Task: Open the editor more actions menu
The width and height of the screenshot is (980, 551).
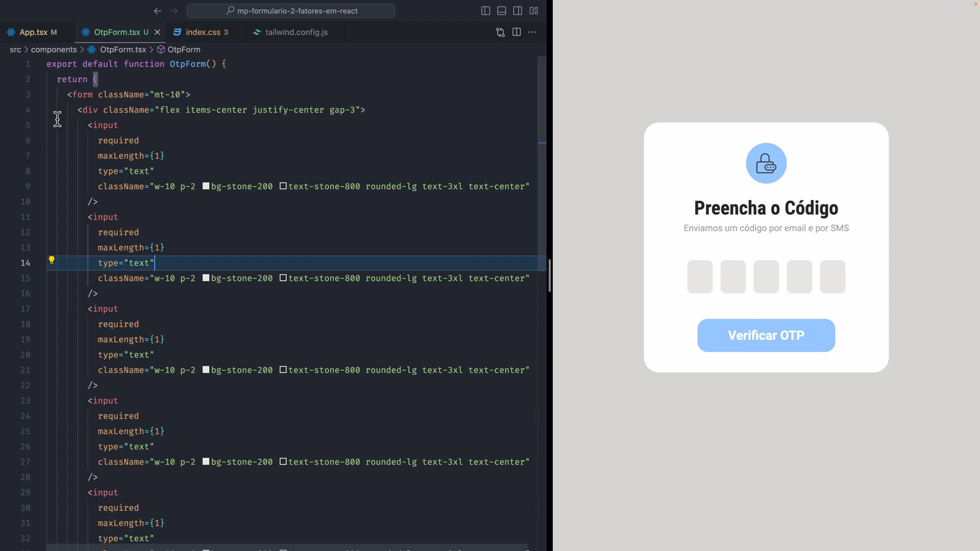Action: coord(532,32)
